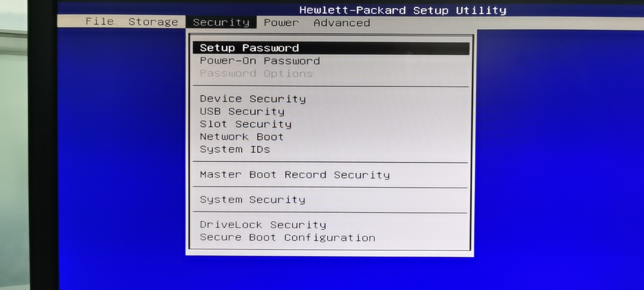Select Master Boot Record Security
Viewport: 644px width, 290px height.
point(295,175)
